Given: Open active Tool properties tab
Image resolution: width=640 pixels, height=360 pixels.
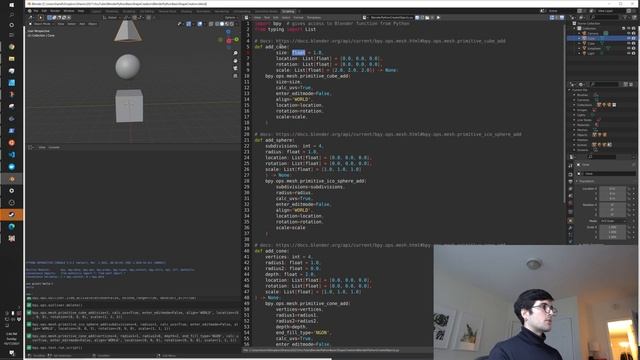Looking at the screenshot, I should point(571,165).
